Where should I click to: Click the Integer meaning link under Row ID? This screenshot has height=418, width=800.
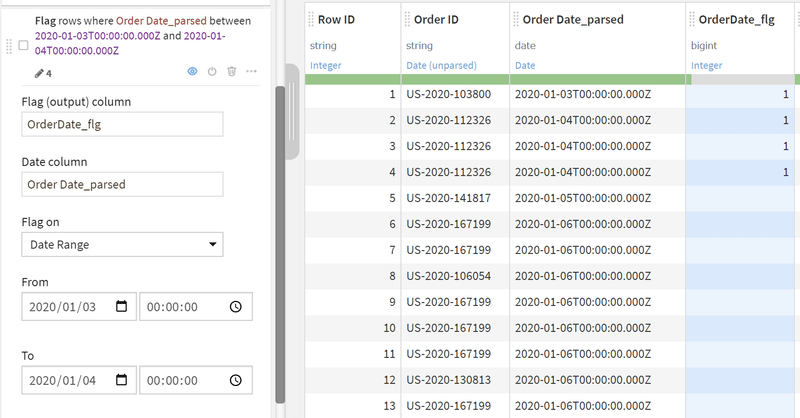[326, 65]
